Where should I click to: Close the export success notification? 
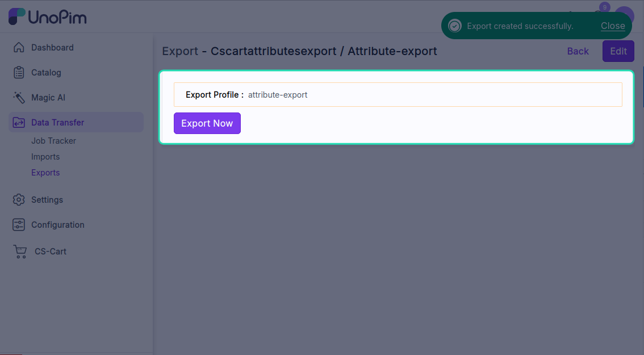pos(613,26)
